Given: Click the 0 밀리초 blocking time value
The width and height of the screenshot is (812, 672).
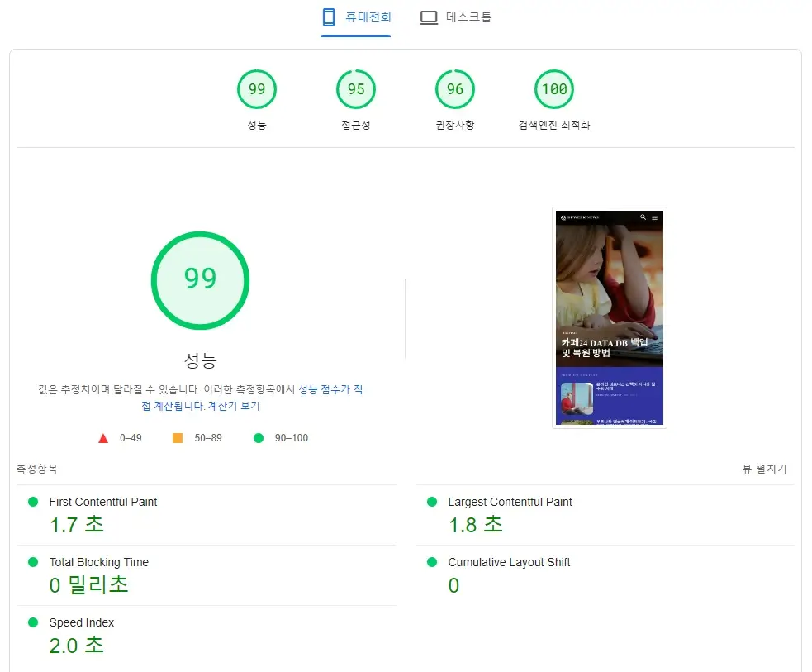Looking at the screenshot, I should [88, 585].
